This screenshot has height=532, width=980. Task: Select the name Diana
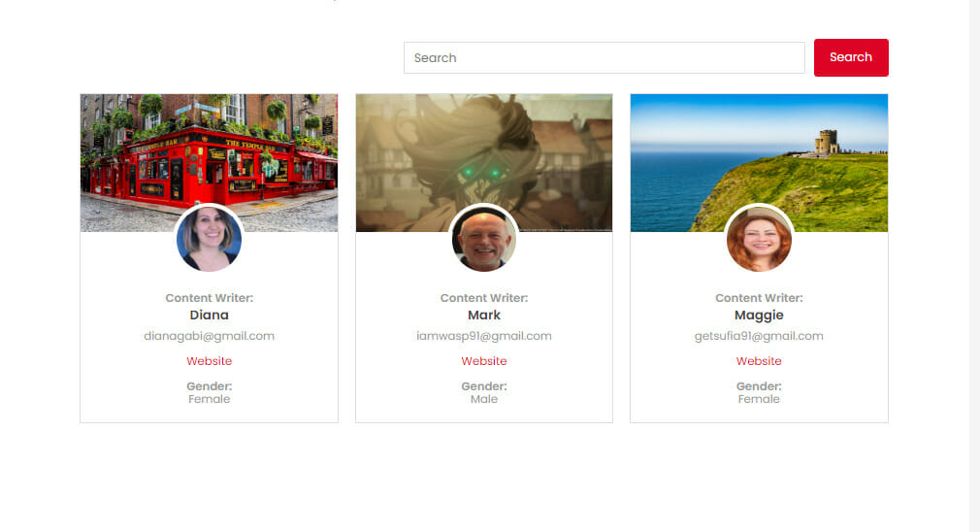point(209,316)
